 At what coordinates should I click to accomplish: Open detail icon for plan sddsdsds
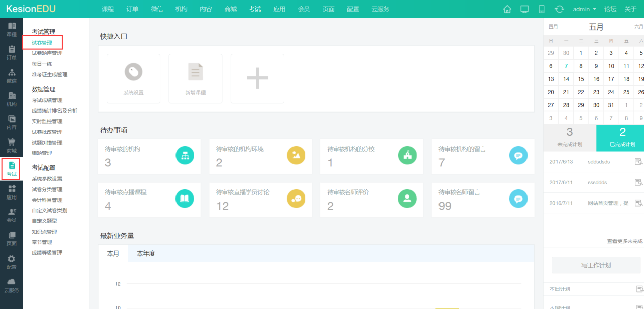tap(639, 162)
